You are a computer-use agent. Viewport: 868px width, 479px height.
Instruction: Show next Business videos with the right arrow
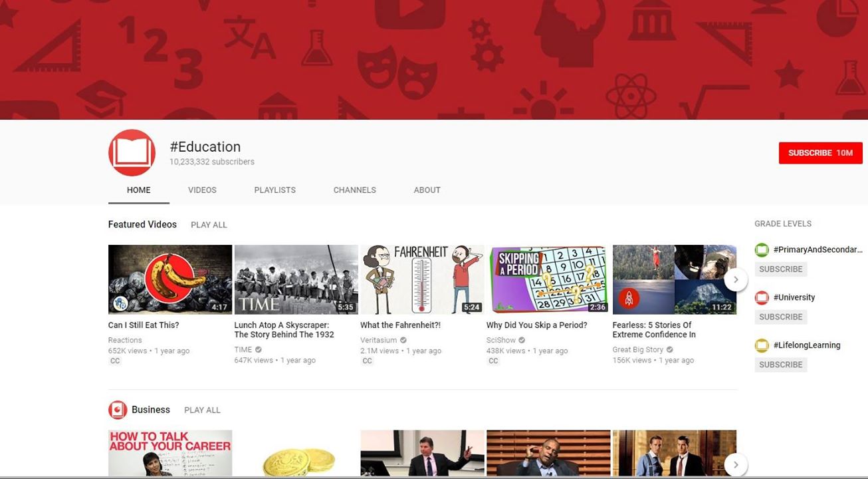pos(736,464)
